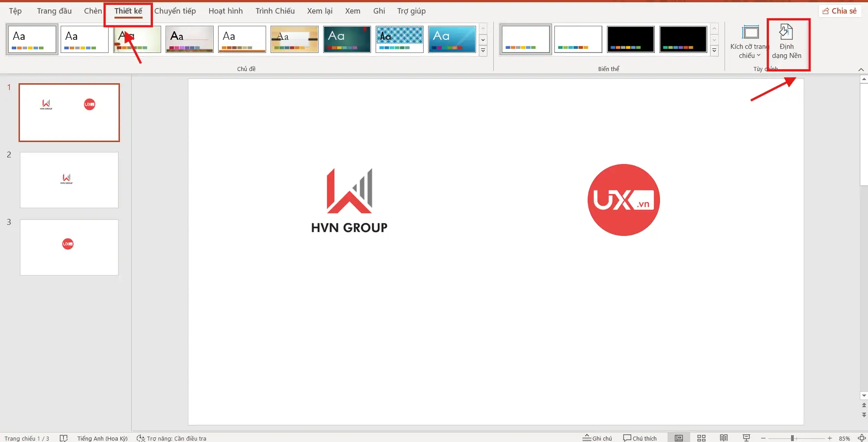Click the Chia sẻ button
This screenshot has width=868, height=442.
click(839, 10)
